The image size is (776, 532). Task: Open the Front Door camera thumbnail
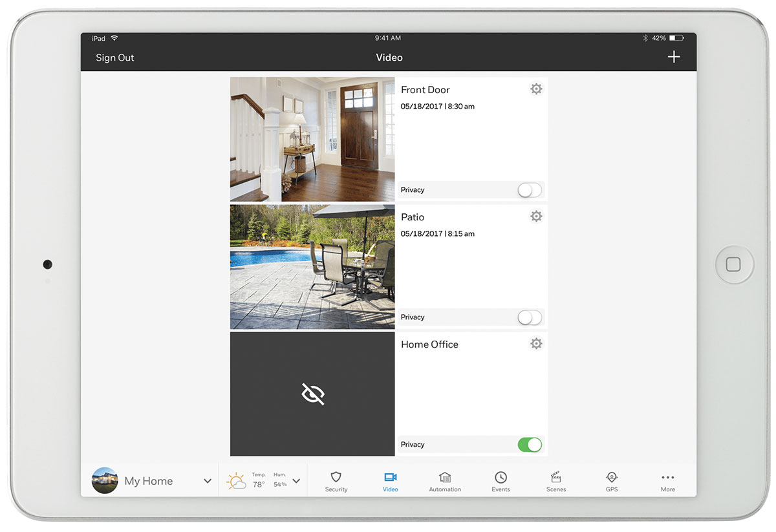pos(312,140)
